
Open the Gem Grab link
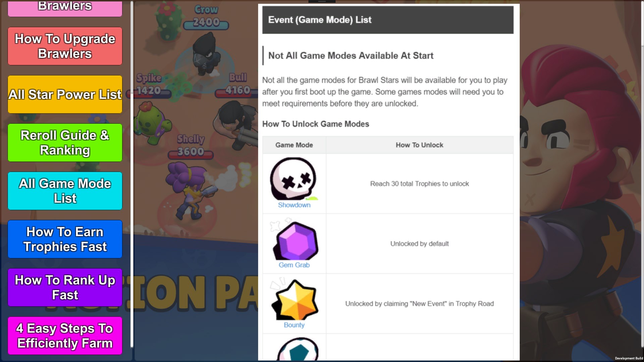294,265
